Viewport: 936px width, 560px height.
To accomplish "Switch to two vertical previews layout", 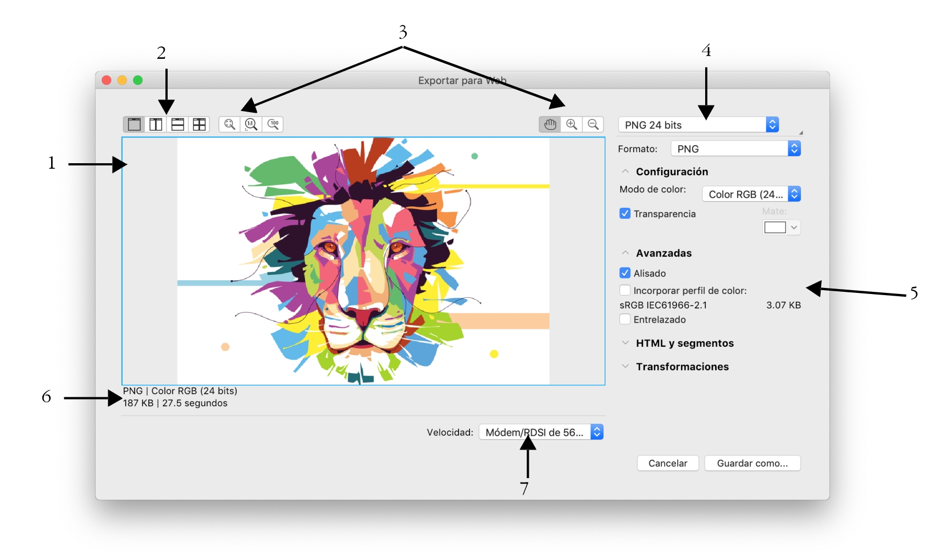I will pyautogui.click(x=156, y=124).
